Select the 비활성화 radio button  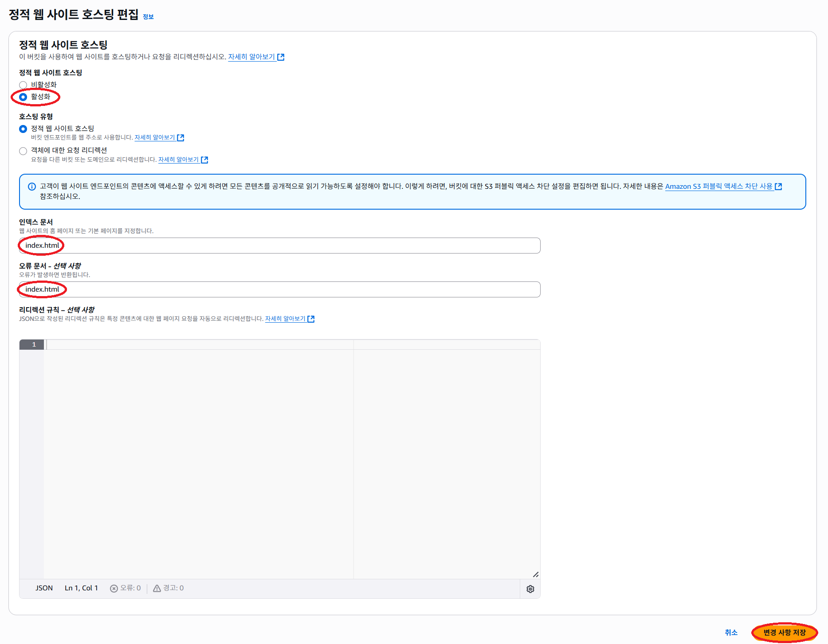(x=23, y=85)
